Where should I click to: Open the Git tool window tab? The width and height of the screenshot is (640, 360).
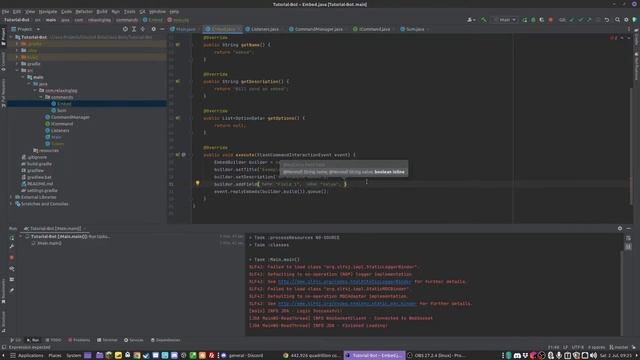click(x=16, y=340)
